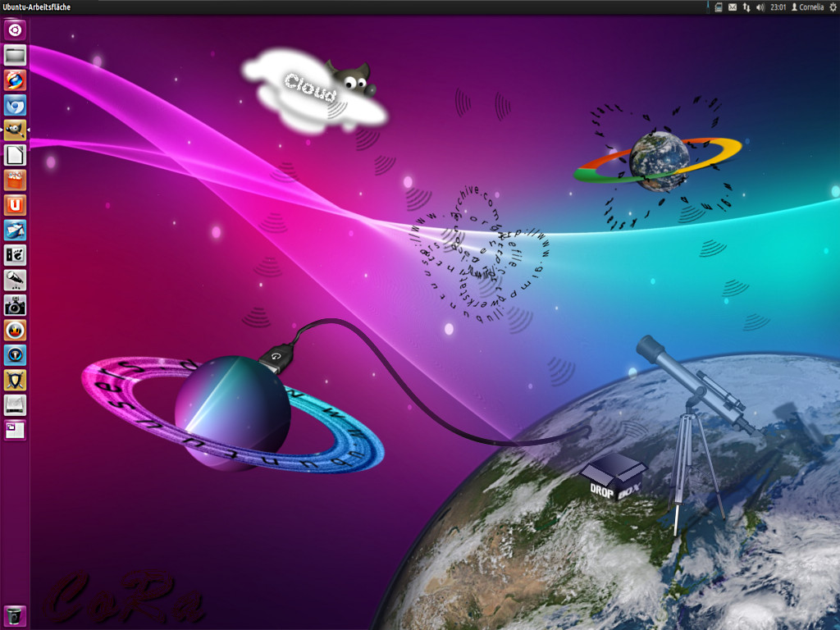Click the Ubuntu-Arbeitsfläche panel title
The height and width of the screenshot is (630, 840).
[x=36, y=7]
